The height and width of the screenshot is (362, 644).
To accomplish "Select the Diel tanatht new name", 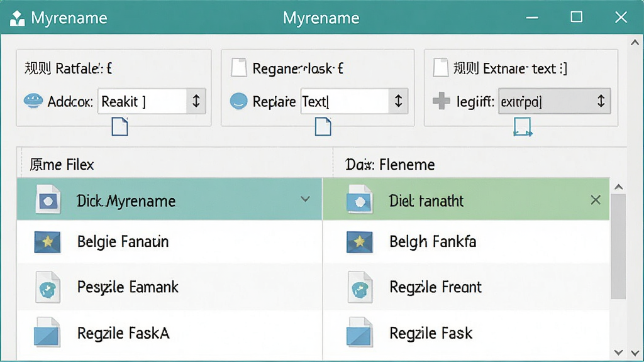I will pos(426,200).
